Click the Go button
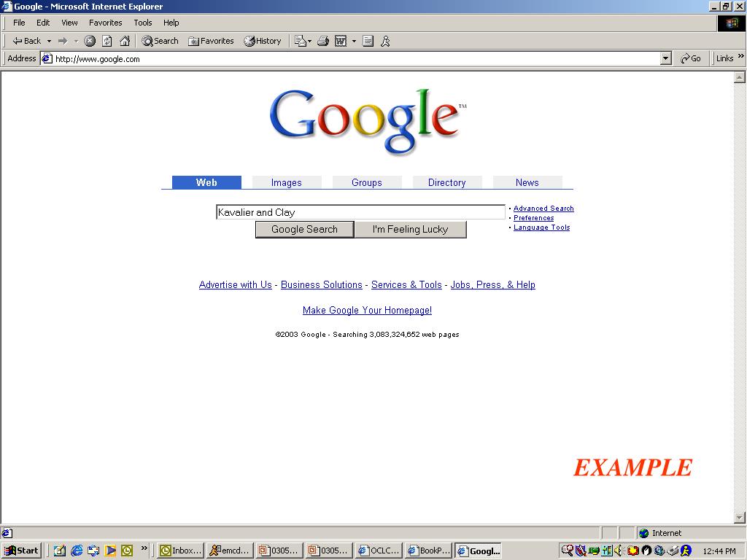 pyautogui.click(x=690, y=58)
